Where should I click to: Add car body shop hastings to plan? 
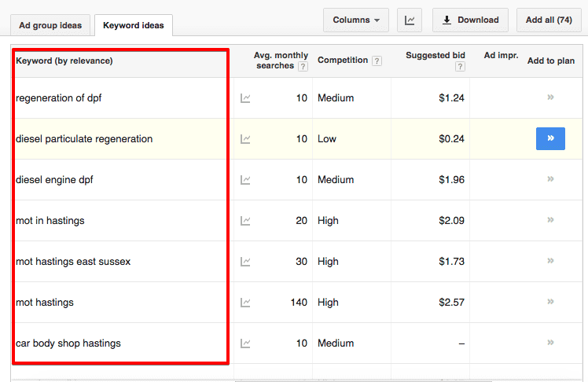click(550, 343)
